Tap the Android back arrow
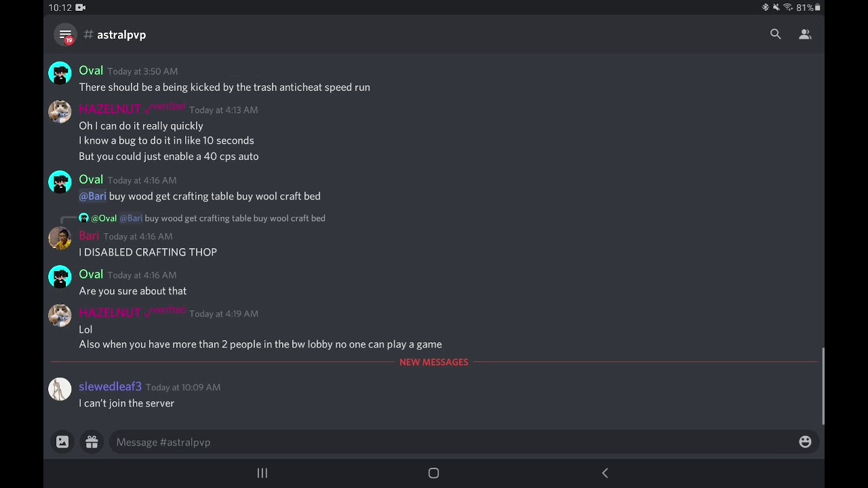This screenshot has height=488, width=868. point(605,473)
